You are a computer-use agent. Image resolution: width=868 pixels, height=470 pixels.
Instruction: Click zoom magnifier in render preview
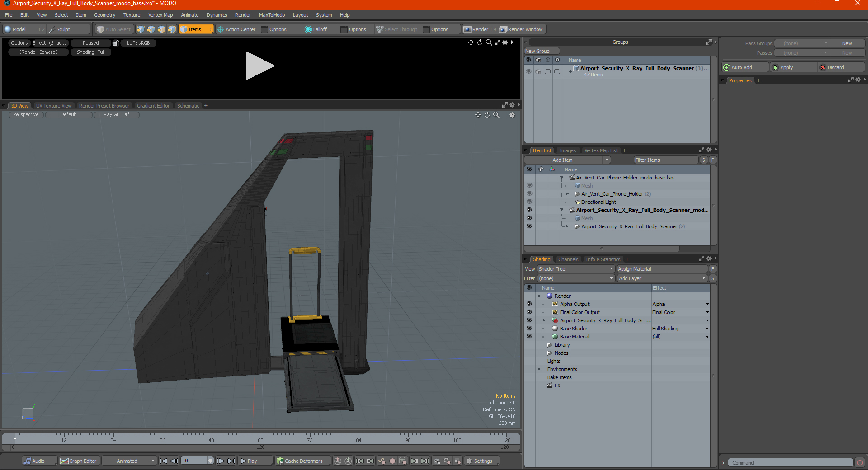(x=489, y=42)
